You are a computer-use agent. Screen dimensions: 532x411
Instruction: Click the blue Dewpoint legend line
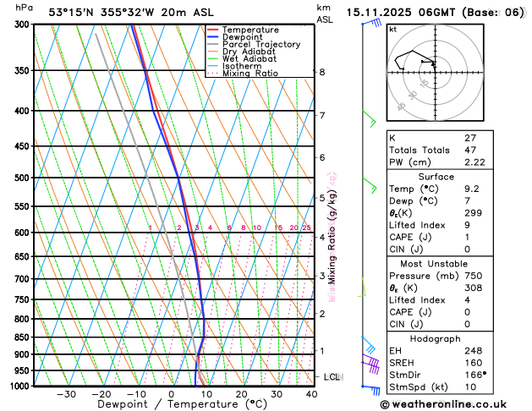(x=212, y=36)
